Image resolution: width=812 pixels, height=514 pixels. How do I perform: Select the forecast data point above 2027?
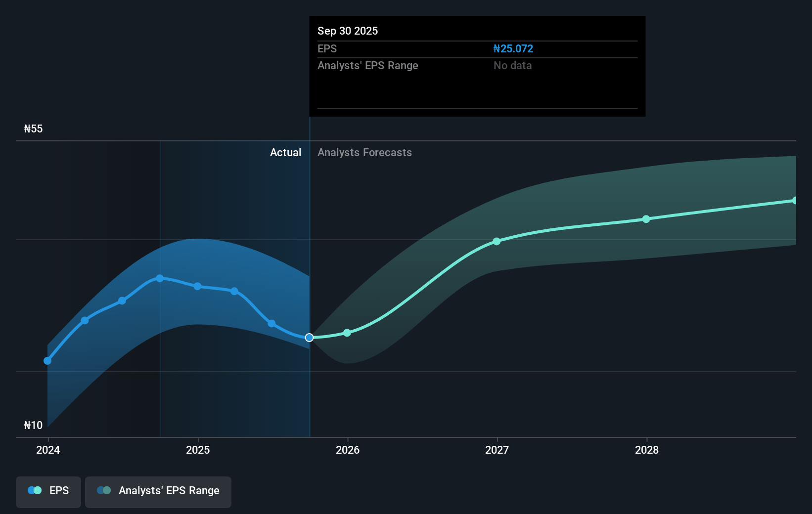(496, 241)
